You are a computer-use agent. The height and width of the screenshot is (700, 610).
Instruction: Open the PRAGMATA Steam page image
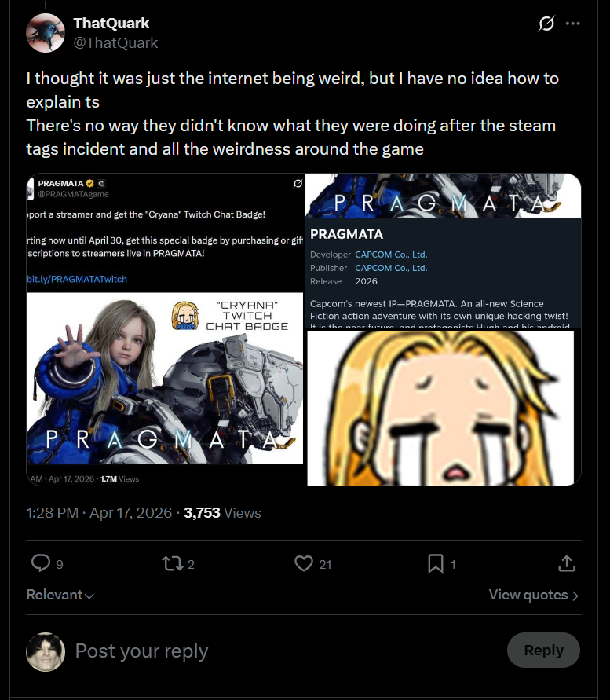tap(443, 250)
